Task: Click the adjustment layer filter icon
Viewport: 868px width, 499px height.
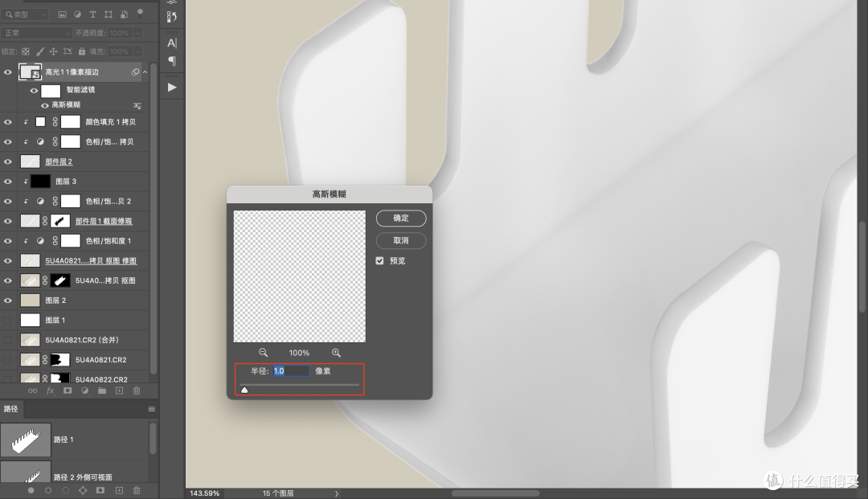Action: 77,14
